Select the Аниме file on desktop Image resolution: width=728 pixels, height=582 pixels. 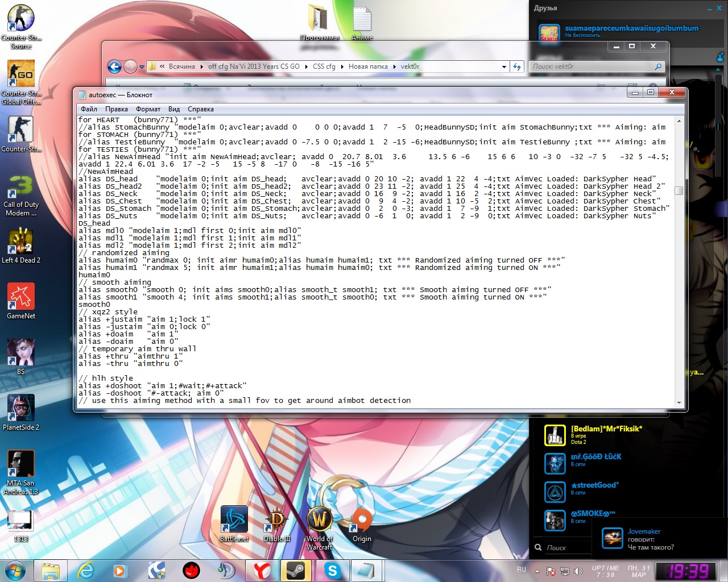362,23
